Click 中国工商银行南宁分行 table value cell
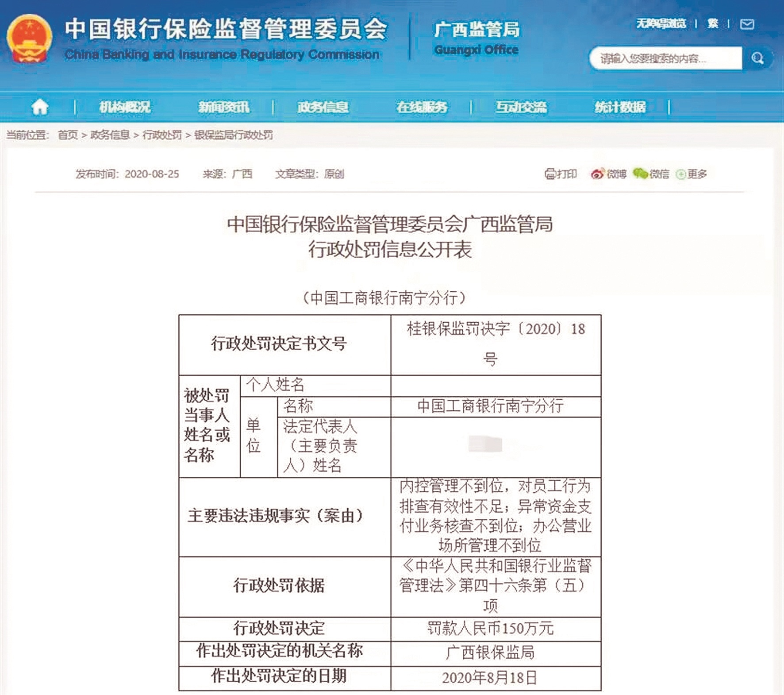The height and width of the screenshot is (695, 784). 496,406
